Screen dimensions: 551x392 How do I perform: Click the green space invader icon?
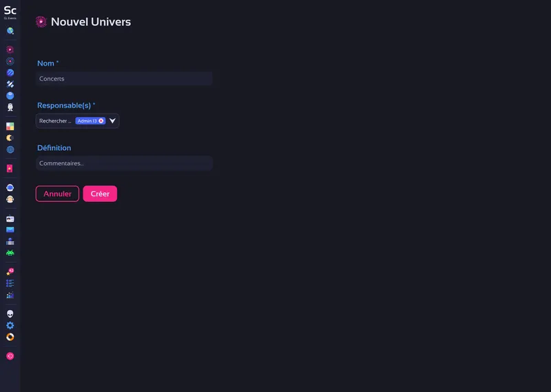coord(10,253)
